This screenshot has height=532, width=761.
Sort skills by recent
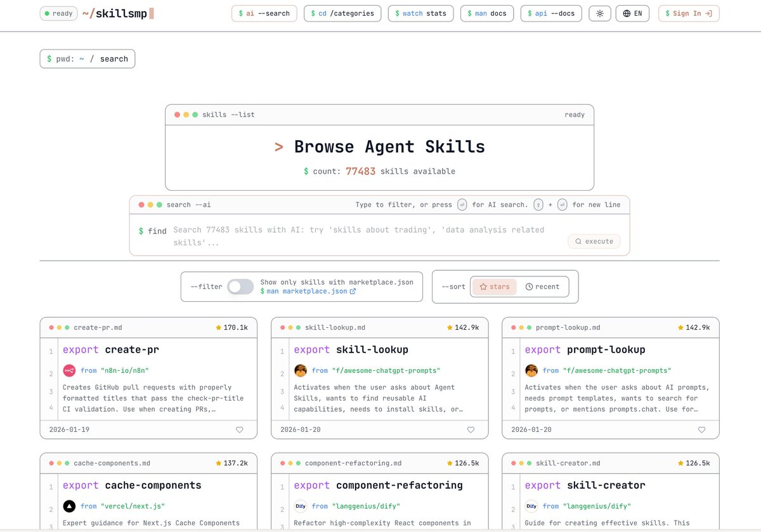[542, 287]
